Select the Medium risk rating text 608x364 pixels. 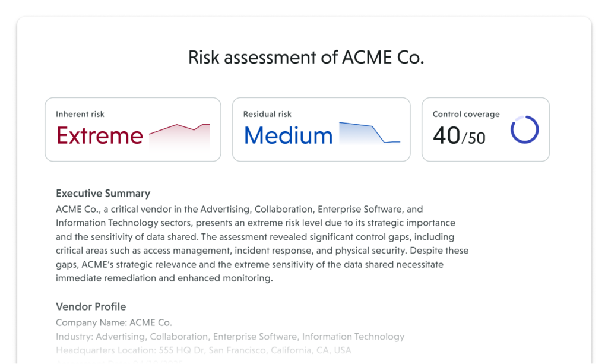coord(288,136)
